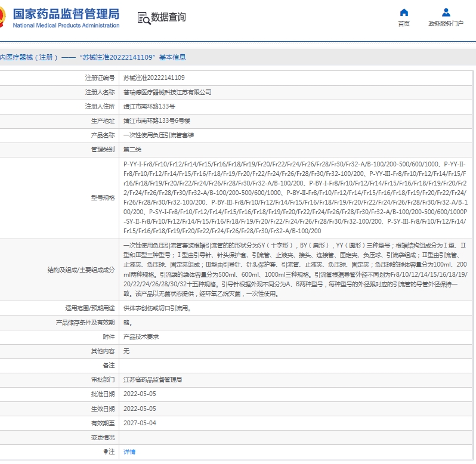Select 其他内容 value 无

126,351
